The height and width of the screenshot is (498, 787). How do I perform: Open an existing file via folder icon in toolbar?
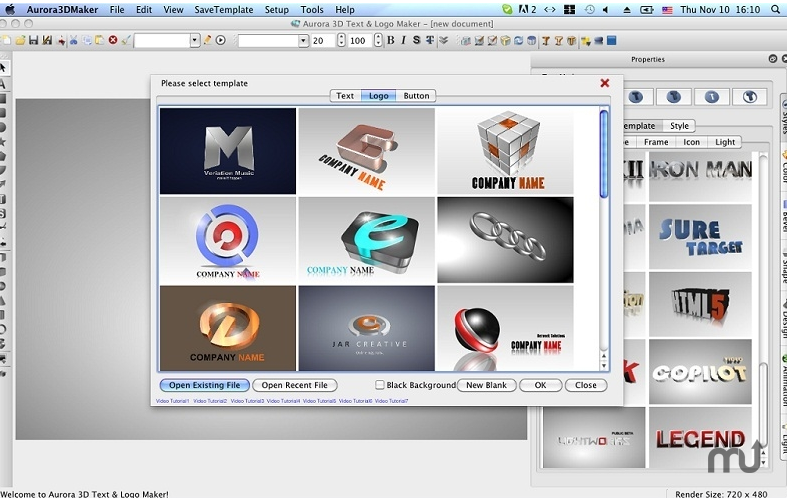click(x=21, y=41)
